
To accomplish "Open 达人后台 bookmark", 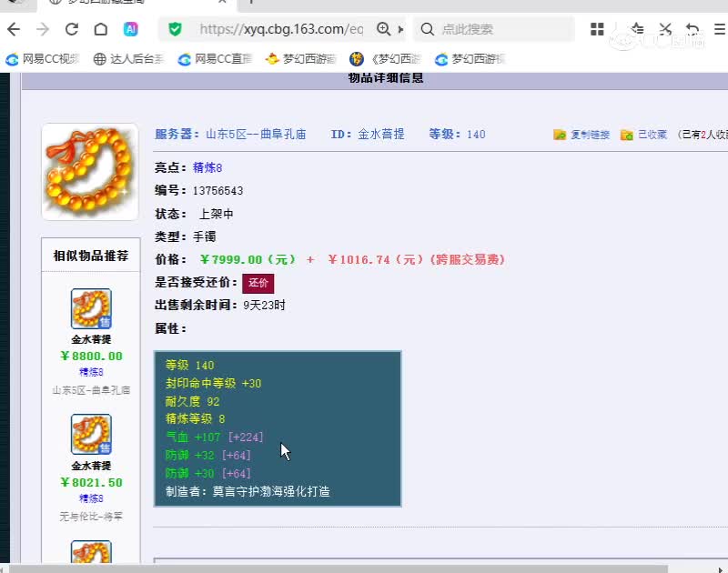I will coord(129,59).
